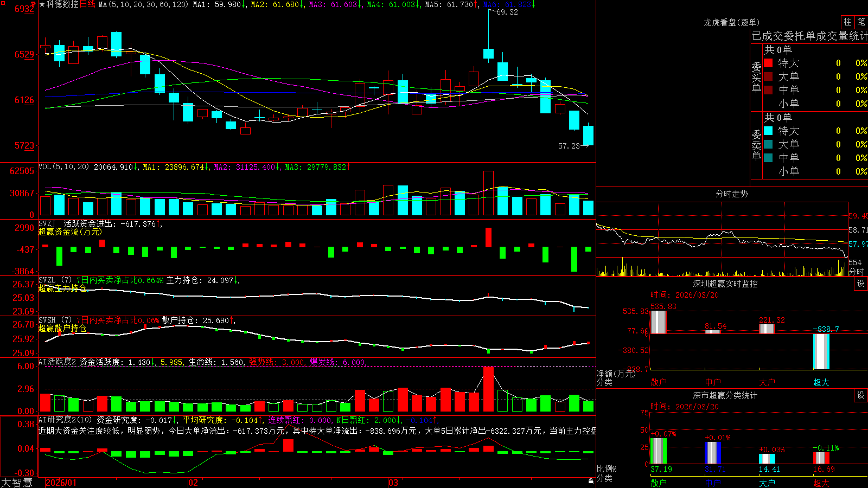
Task: Click the 37.19 散户 percentage value
Action: pyautogui.click(x=661, y=469)
